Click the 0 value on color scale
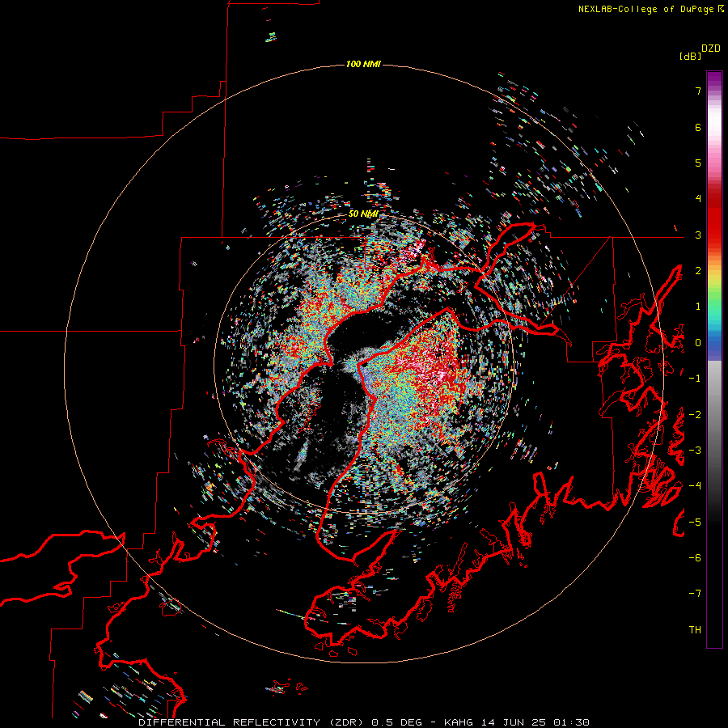 pyautogui.click(x=698, y=343)
